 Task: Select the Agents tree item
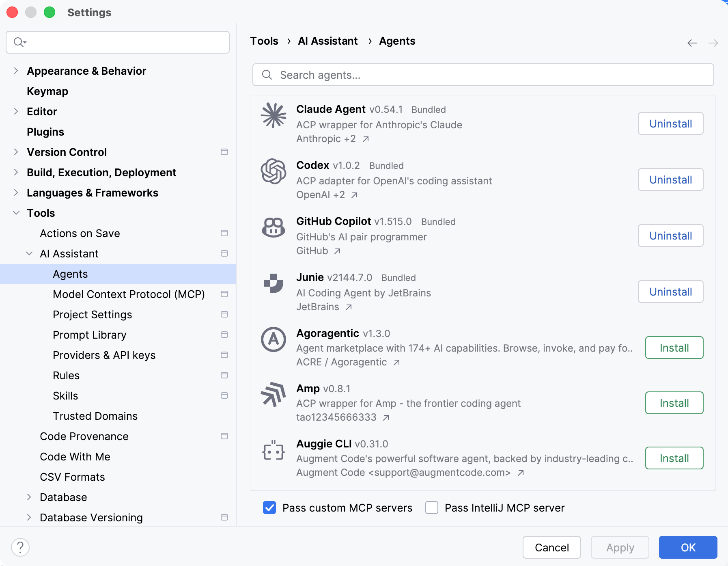point(118,274)
